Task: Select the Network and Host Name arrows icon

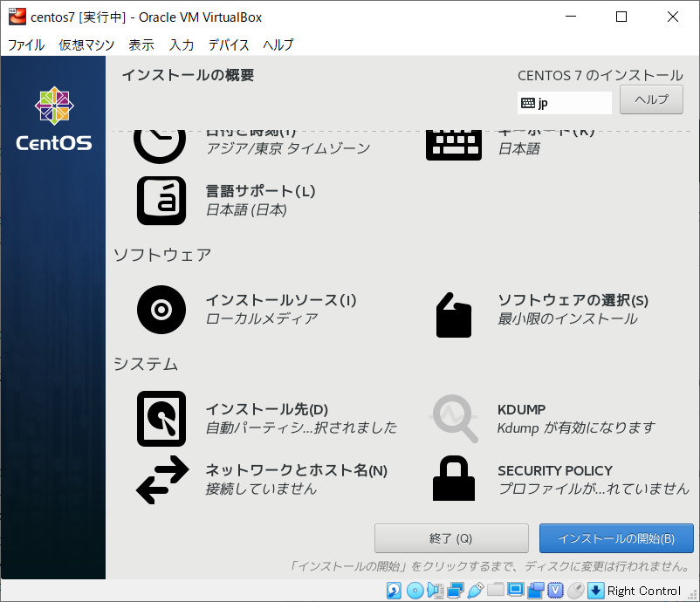Action: (x=161, y=480)
